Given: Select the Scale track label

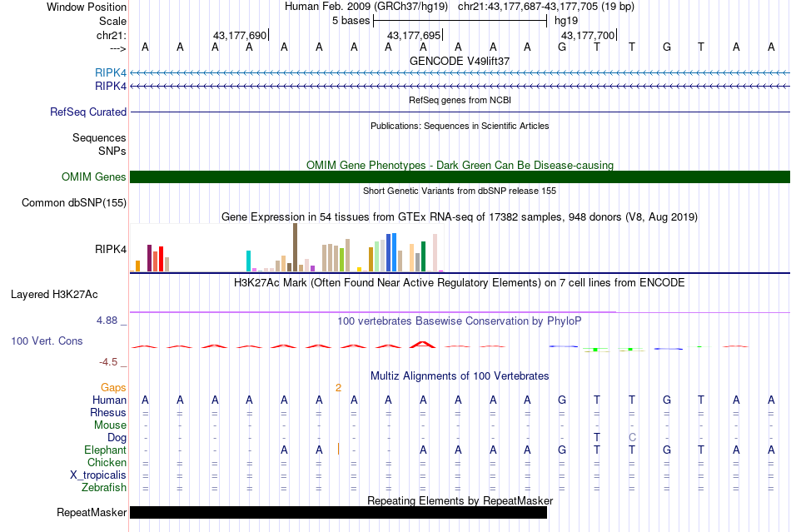Looking at the screenshot, I should 112,21.
